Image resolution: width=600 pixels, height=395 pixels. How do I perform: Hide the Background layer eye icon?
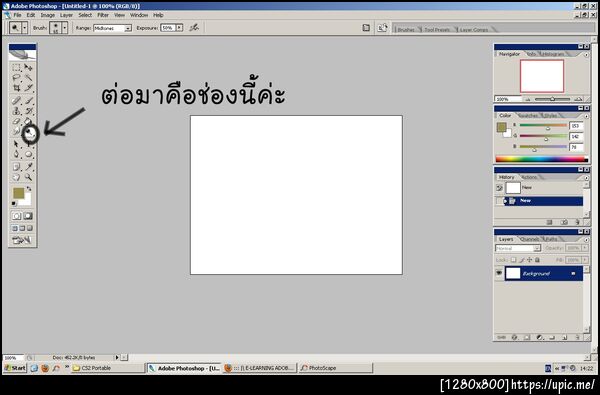pyautogui.click(x=499, y=273)
